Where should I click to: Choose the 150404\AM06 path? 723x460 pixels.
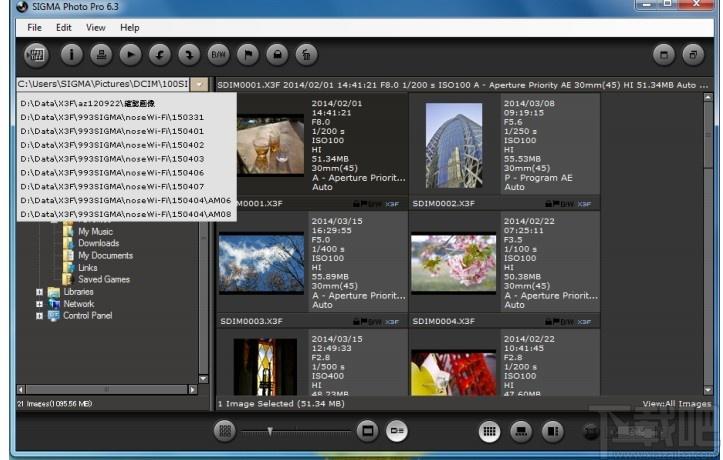(x=127, y=200)
